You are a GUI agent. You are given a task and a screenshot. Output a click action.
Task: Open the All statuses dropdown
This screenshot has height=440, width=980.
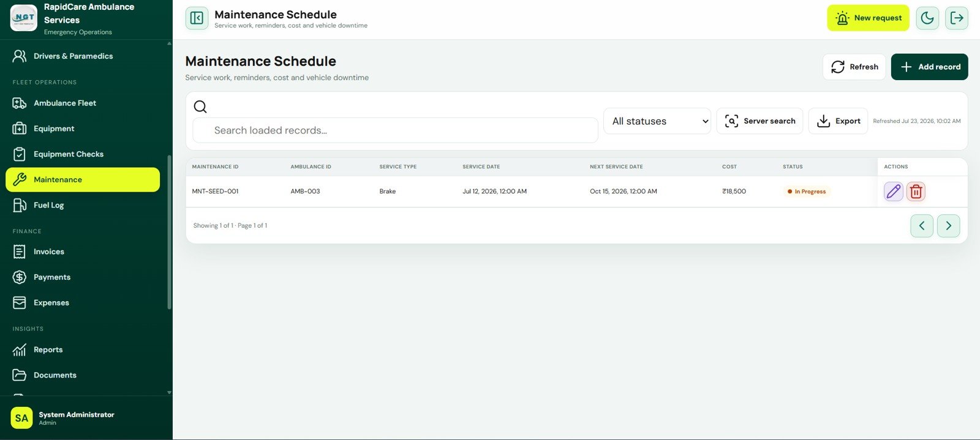[x=657, y=121]
